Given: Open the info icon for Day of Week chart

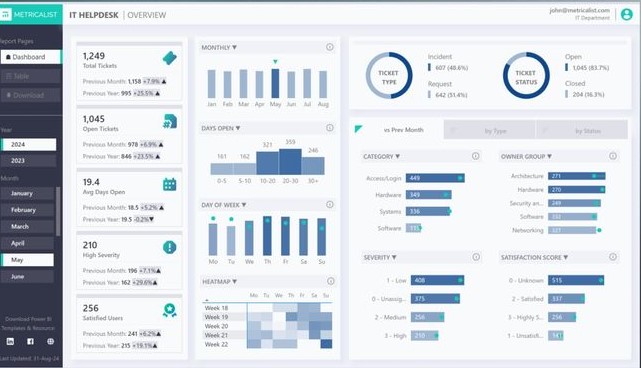Looking at the screenshot, I should pyautogui.click(x=330, y=204).
